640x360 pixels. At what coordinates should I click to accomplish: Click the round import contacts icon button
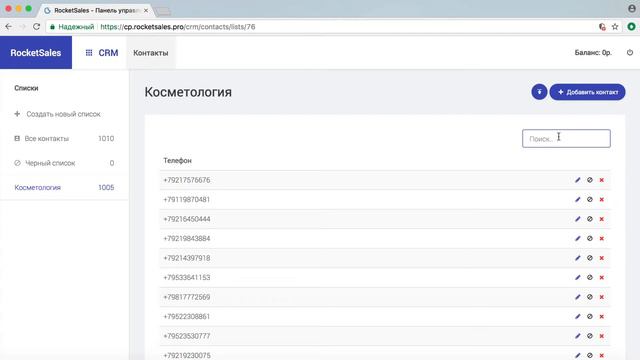[x=539, y=92]
